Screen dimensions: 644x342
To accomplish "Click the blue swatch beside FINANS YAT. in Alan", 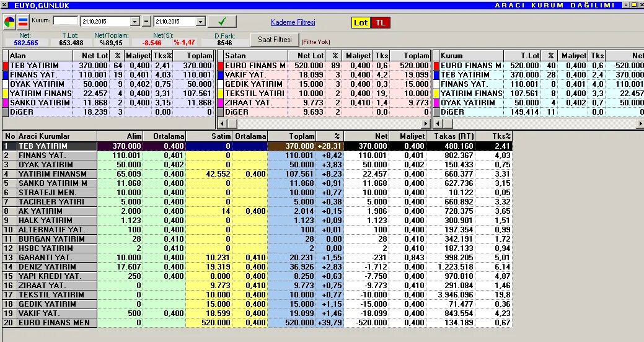I will [6, 75].
